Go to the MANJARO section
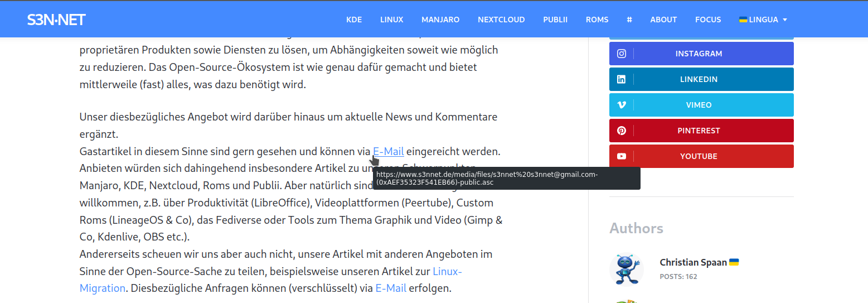 [440, 20]
